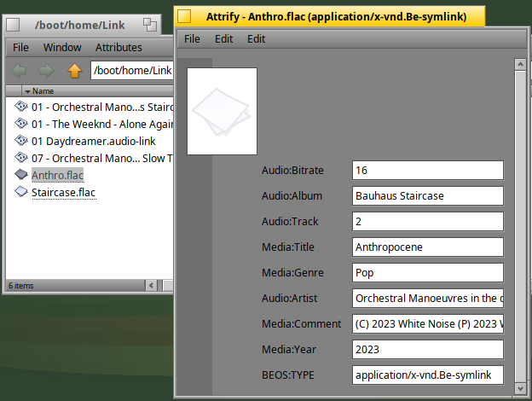Screen dimensions: 532x401
Task: Click the Audio:Album field with Bauhaus Staircase
Action: 427,196
